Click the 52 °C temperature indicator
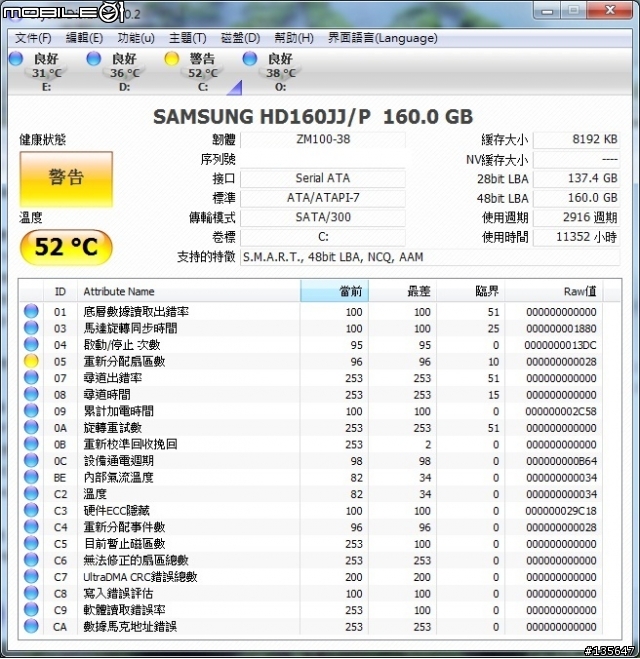The width and height of the screenshot is (640, 659). [x=66, y=247]
